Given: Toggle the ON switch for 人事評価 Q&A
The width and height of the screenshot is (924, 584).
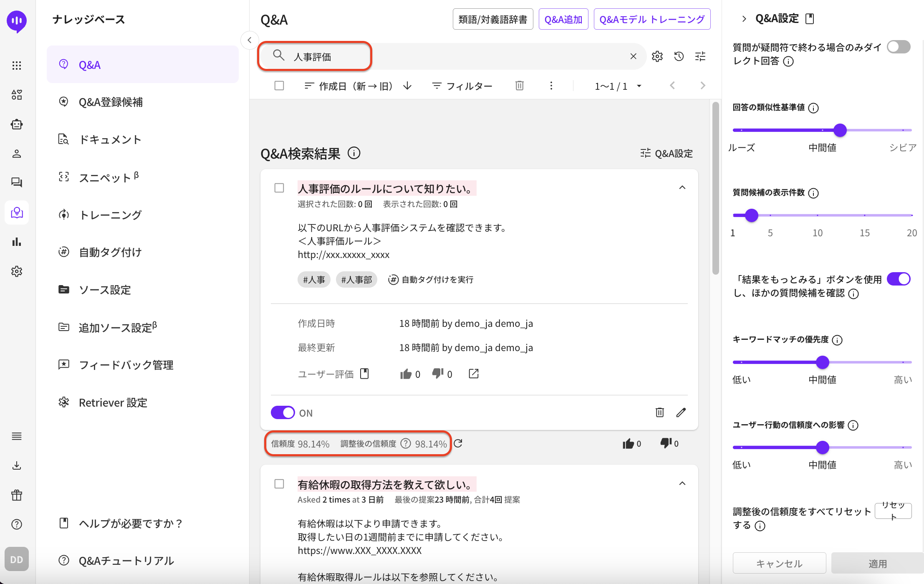Looking at the screenshot, I should tap(283, 412).
